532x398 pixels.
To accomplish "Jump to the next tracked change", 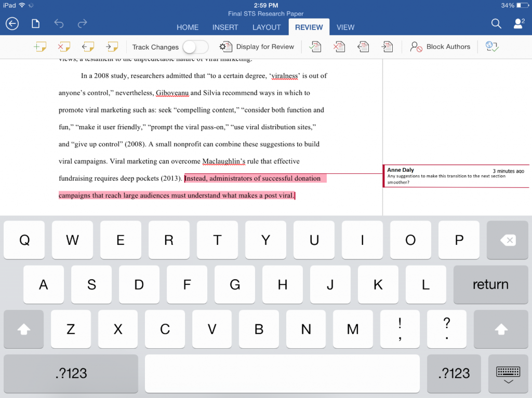I will [x=387, y=46].
